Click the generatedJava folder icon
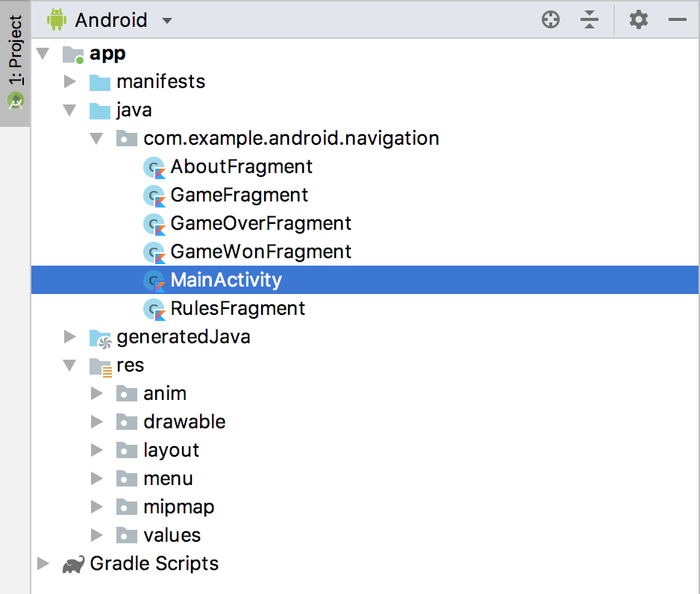Image resolution: width=700 pixels, height=594 pixels. 100,337
